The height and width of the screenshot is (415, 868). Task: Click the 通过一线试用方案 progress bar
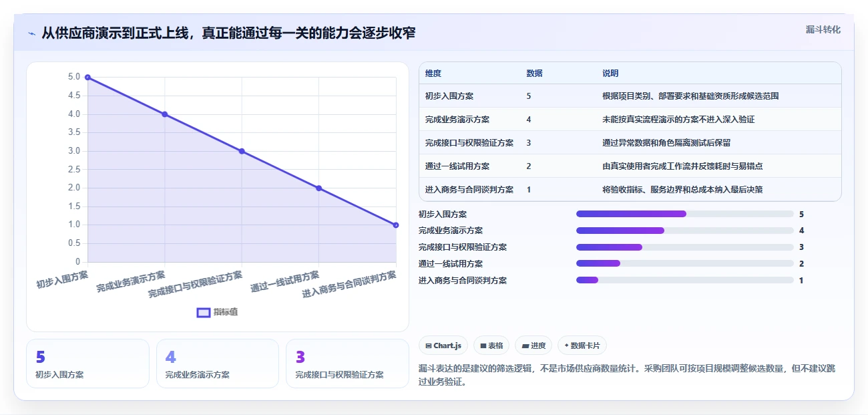coord(684,264)
